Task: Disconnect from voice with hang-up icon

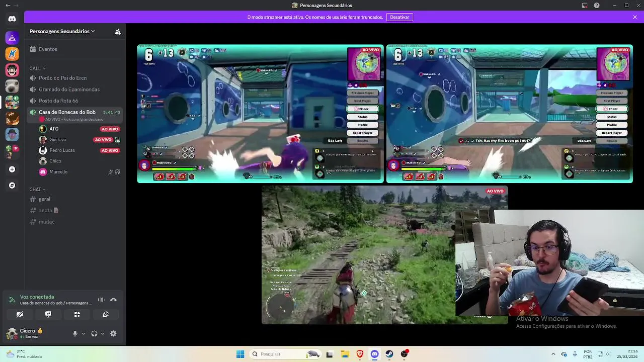Action: (113, 300)
